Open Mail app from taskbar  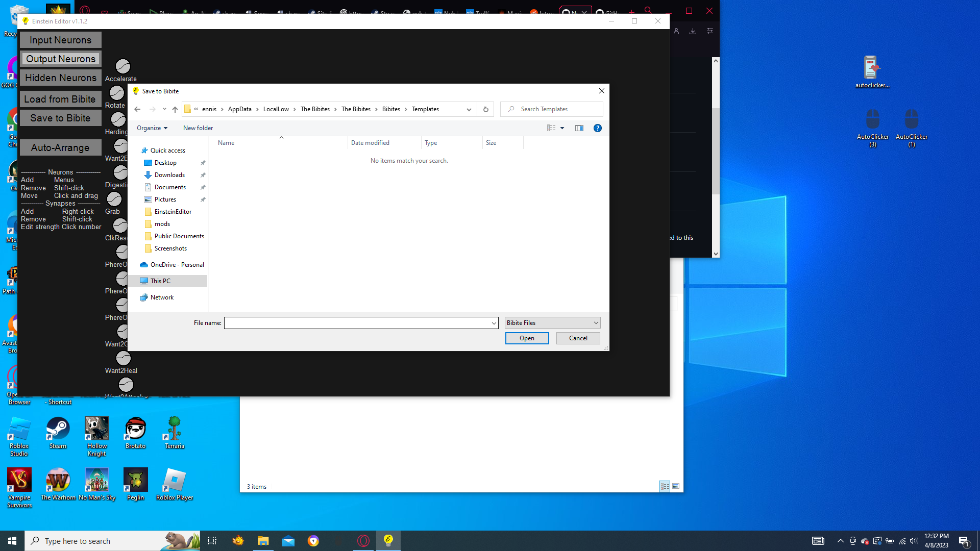pyautogui.click(x=288, y=541)
